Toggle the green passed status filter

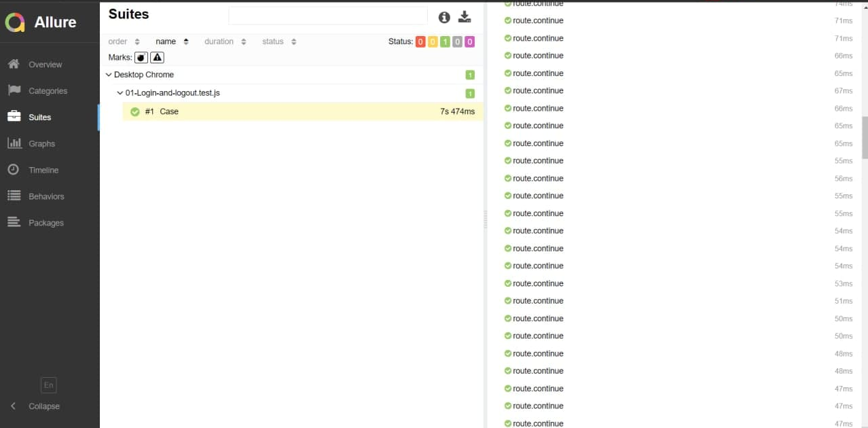(445, 42)
